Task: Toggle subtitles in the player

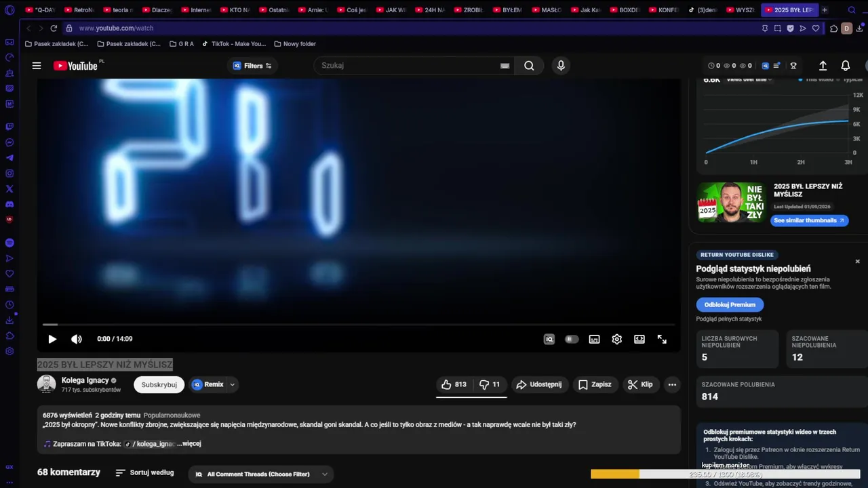Action: click(594, 339)
